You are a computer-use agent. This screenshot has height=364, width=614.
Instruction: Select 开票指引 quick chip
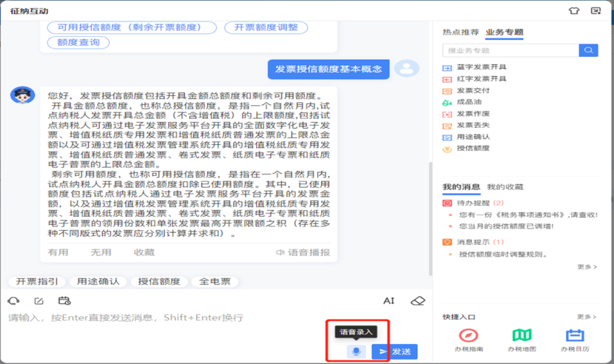tap(37, 282)
